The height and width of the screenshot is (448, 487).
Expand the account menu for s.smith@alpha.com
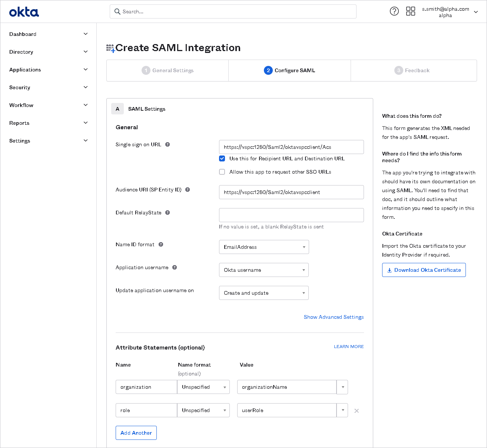click(476, 11)
